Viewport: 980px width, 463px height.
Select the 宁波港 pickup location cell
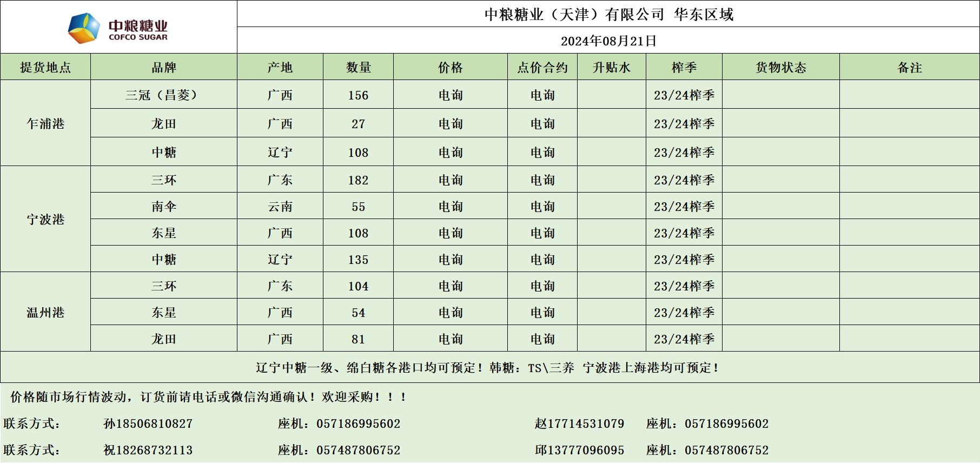(45, 220)
